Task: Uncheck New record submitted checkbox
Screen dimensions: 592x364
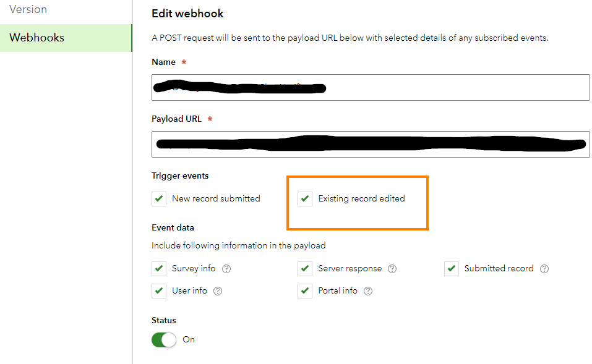Action: [x=159, y=198]
